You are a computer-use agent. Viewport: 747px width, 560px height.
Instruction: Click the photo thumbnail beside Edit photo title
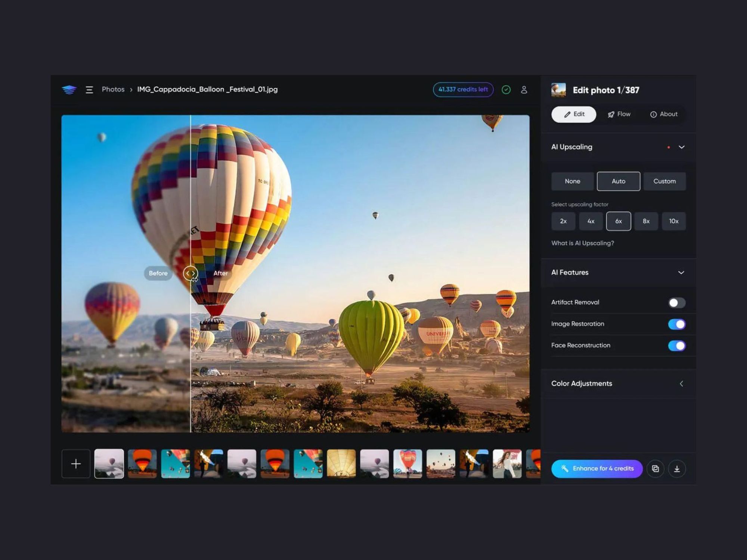[x=558, y=90]
